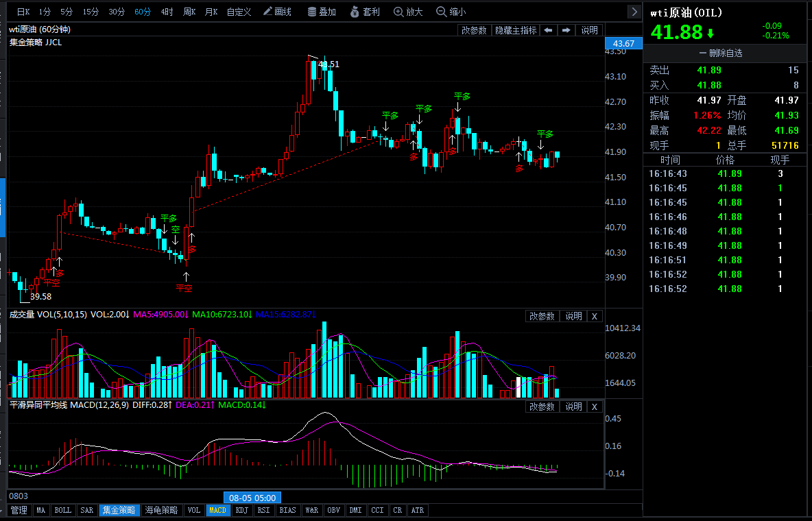Switch to 周K weekly chart

pos(189,12)
